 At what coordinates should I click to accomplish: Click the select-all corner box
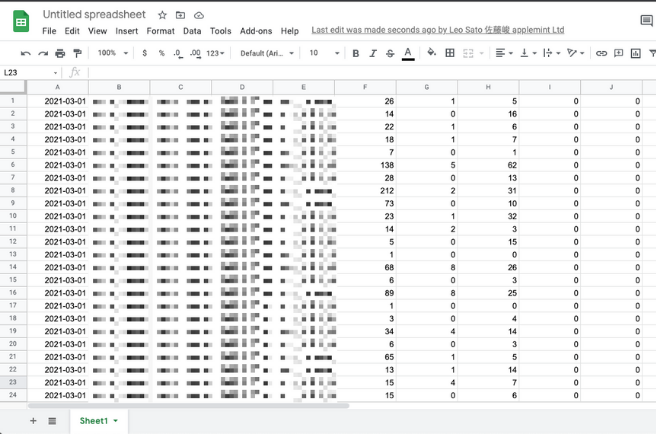click(13, 87)
